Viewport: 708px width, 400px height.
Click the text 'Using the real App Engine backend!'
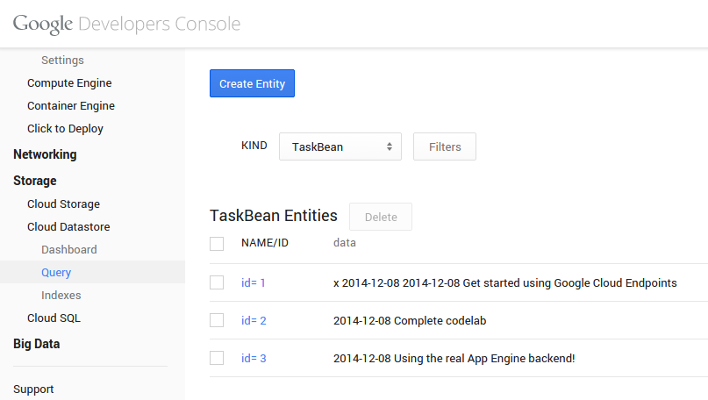484,358
